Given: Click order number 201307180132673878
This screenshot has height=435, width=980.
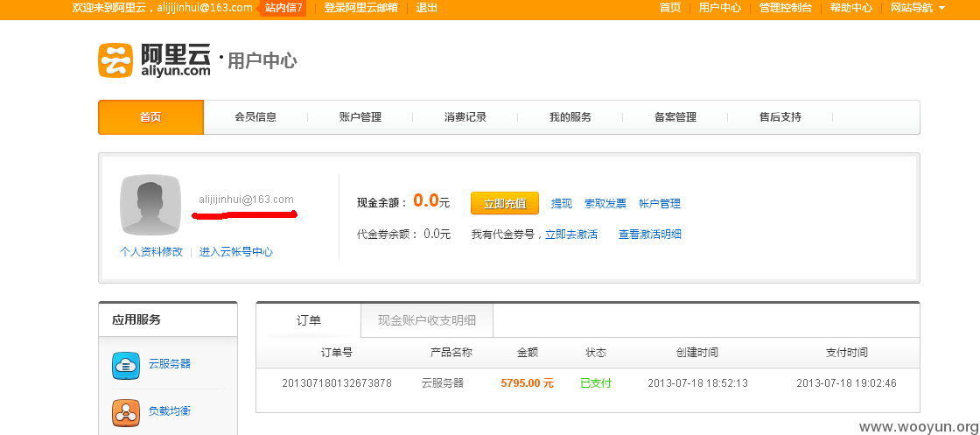Looking at the screenshot, I should pyautogui.click(x=337, y=383).
